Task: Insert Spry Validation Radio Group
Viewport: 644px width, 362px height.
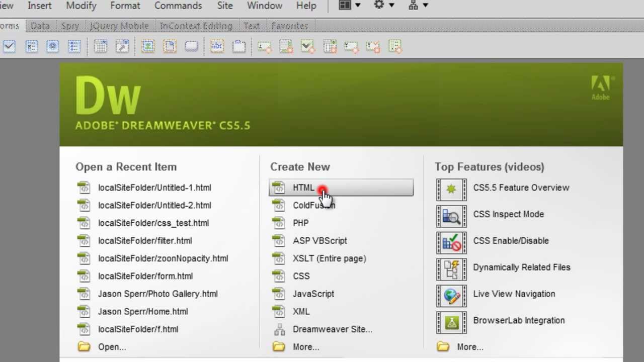Action: 395,47
